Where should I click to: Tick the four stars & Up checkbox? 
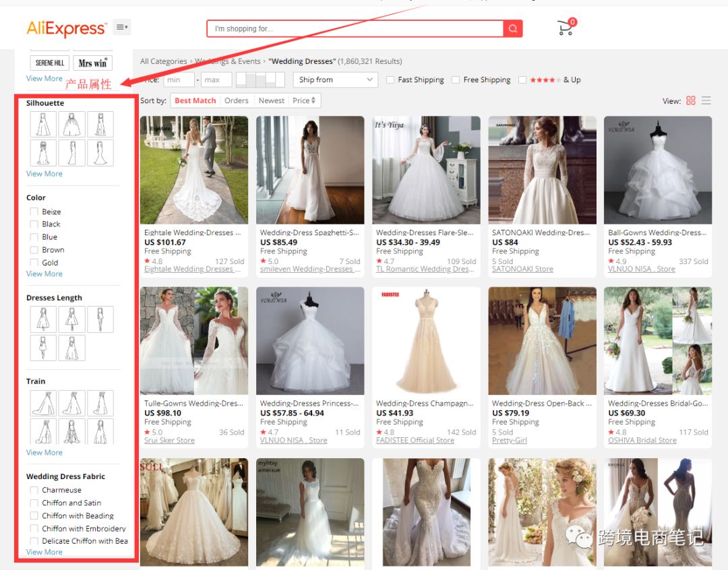coord(522,80)
